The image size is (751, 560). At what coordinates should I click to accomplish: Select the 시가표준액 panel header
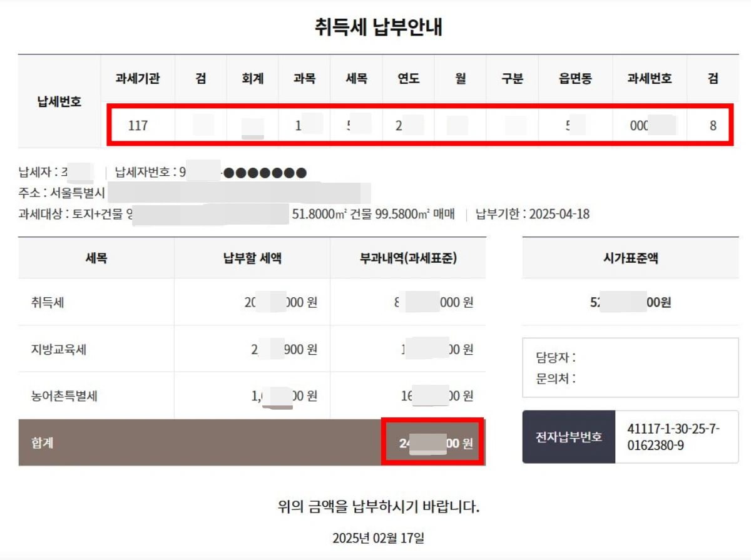[x=630, y=258]
